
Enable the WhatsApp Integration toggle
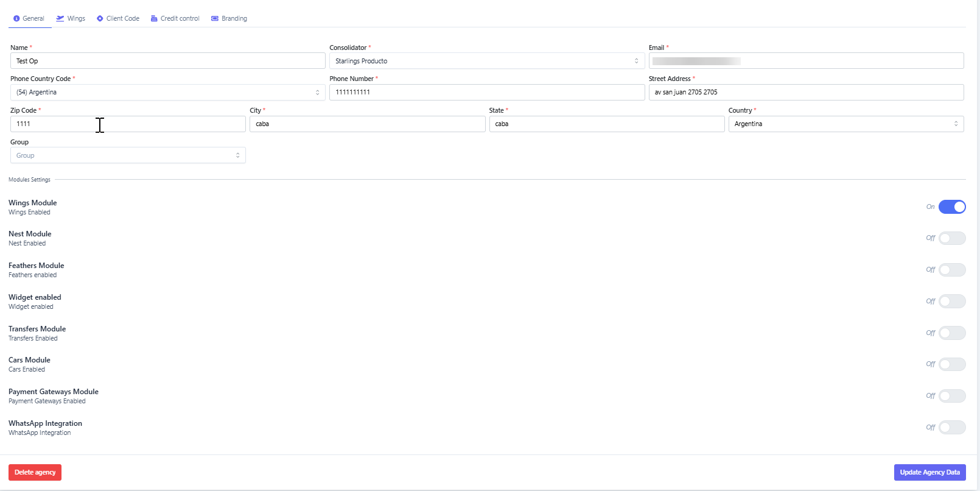point(951,428)
